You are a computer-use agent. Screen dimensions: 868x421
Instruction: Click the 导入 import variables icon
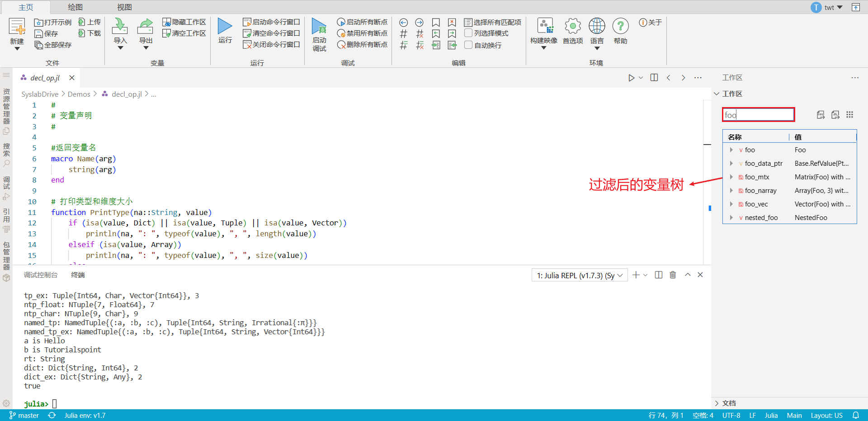(x=120, y=26)
